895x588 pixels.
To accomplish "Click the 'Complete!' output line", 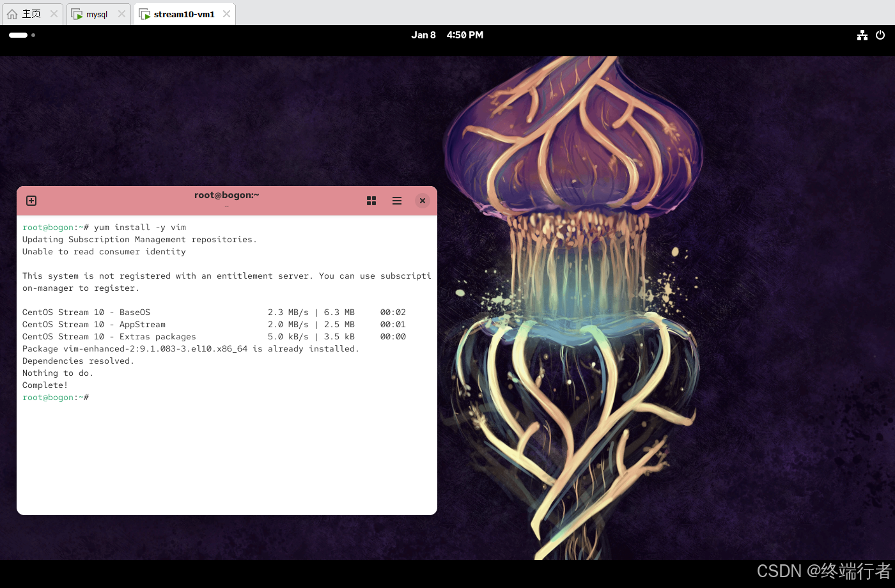I will (45, 385).
